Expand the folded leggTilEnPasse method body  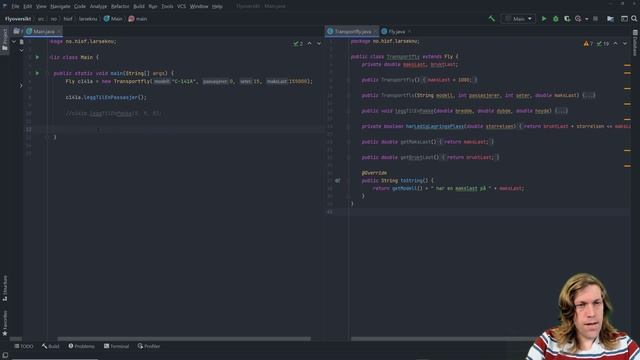pos(561,111)
